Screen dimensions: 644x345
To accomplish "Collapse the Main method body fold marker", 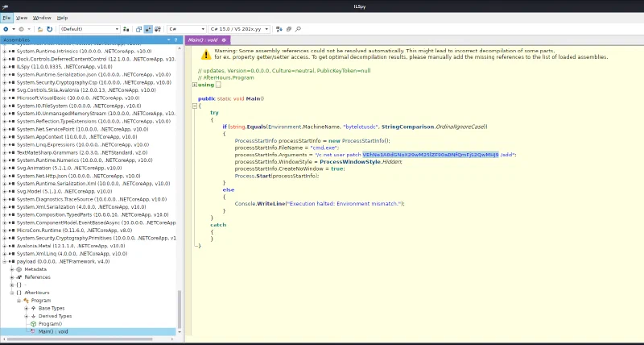I will coord(195,106).
